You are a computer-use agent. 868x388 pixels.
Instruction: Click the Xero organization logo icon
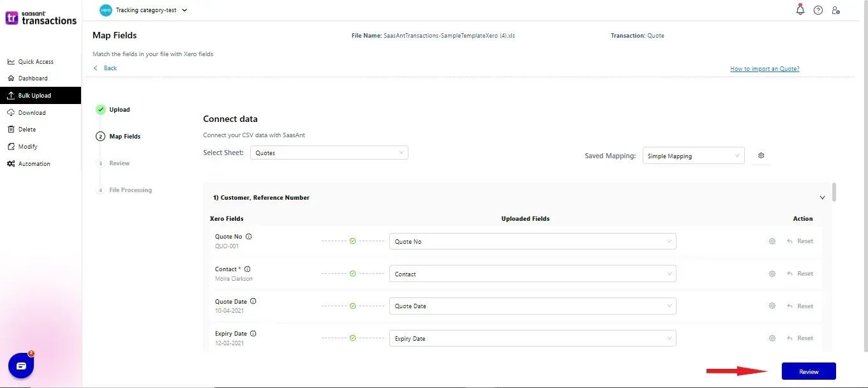click(x=106, y=10)
